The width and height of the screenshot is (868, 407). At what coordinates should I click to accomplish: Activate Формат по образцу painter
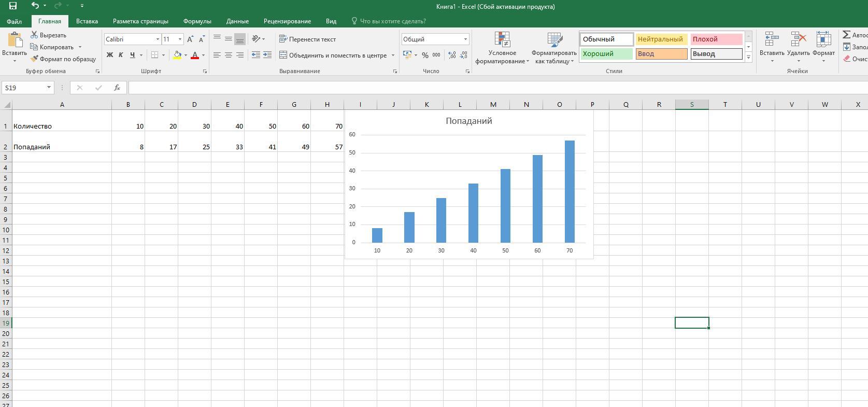point(63,59)
